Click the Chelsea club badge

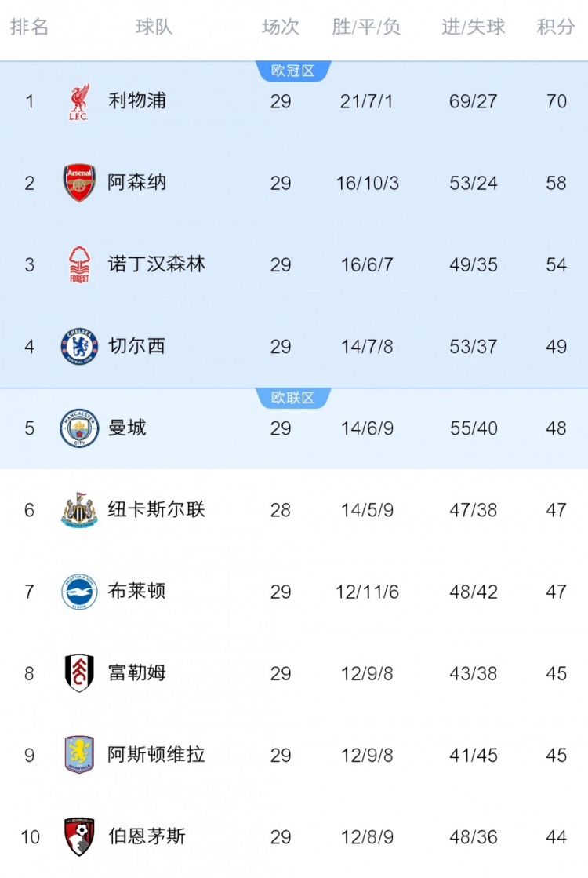coord(79,347)
